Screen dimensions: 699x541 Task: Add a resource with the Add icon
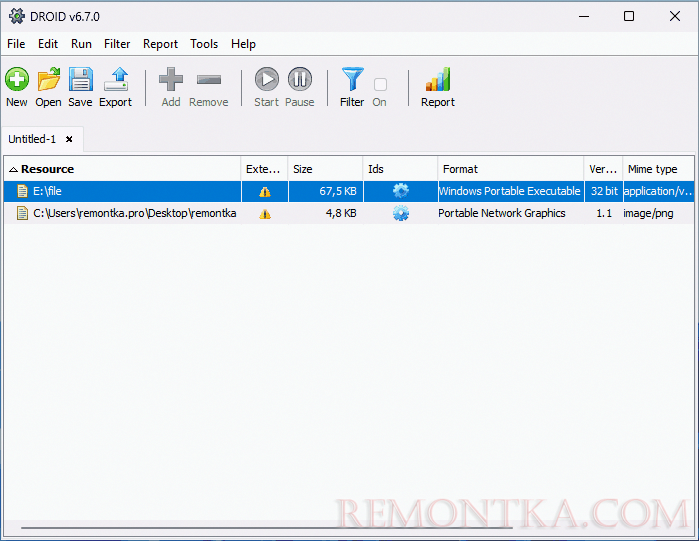[171, 79]
